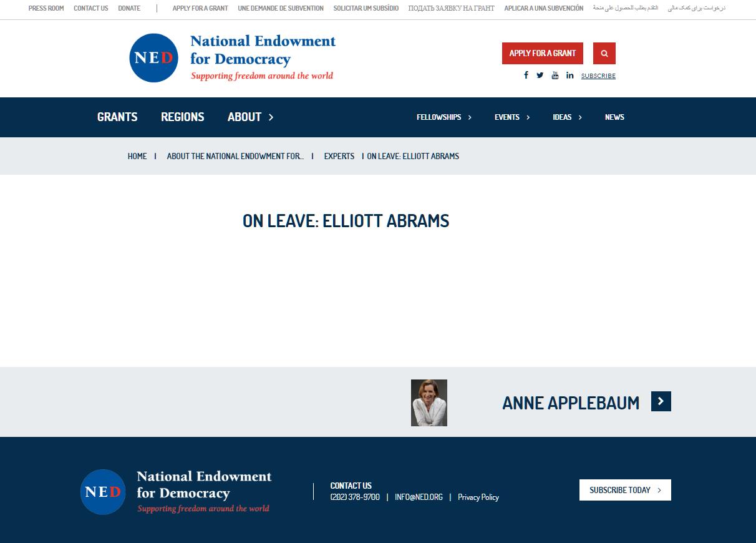Screen dimensions: 756x543
Task: Open the Russian grant application link
Action: [452, 8]
